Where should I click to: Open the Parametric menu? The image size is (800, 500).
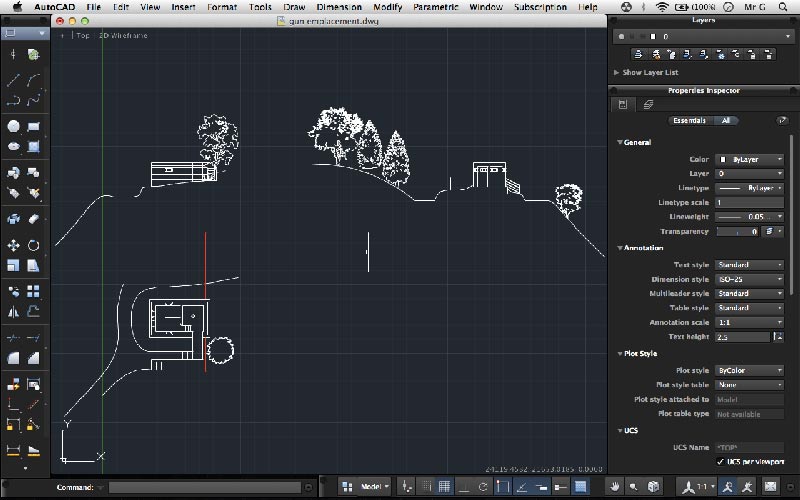click(x=435, y=7)
